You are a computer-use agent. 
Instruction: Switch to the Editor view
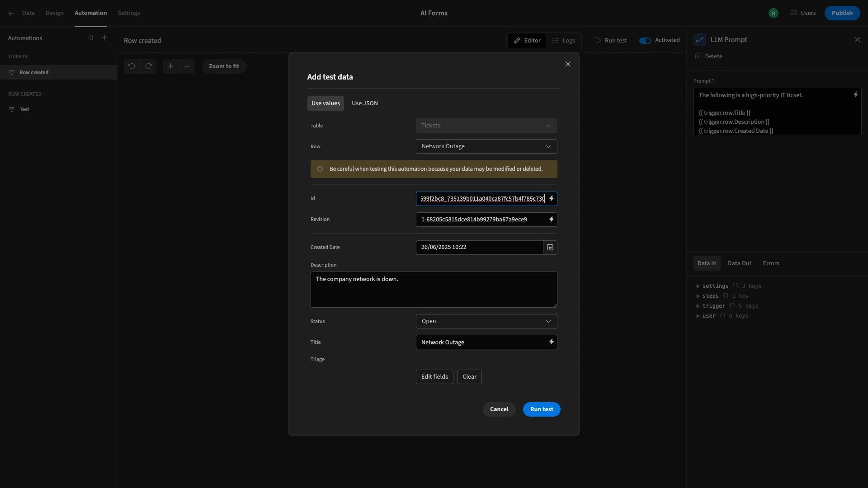point(527,41)
